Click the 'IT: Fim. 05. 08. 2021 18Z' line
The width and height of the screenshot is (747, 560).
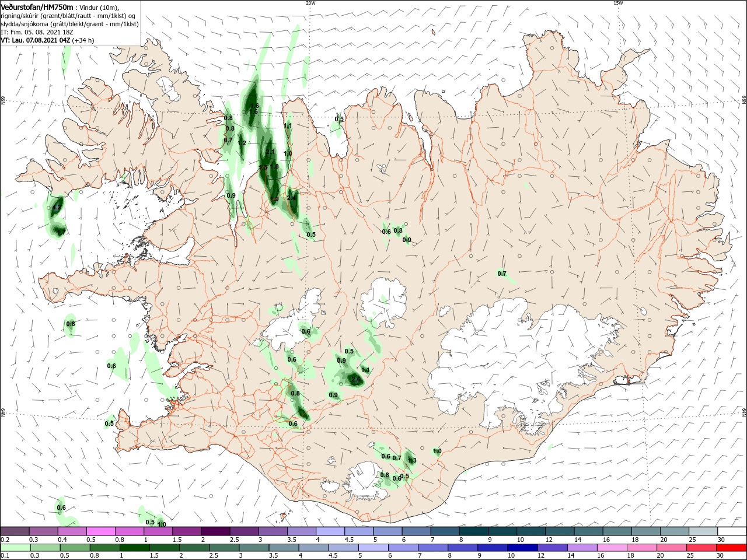tap(37, 32)
